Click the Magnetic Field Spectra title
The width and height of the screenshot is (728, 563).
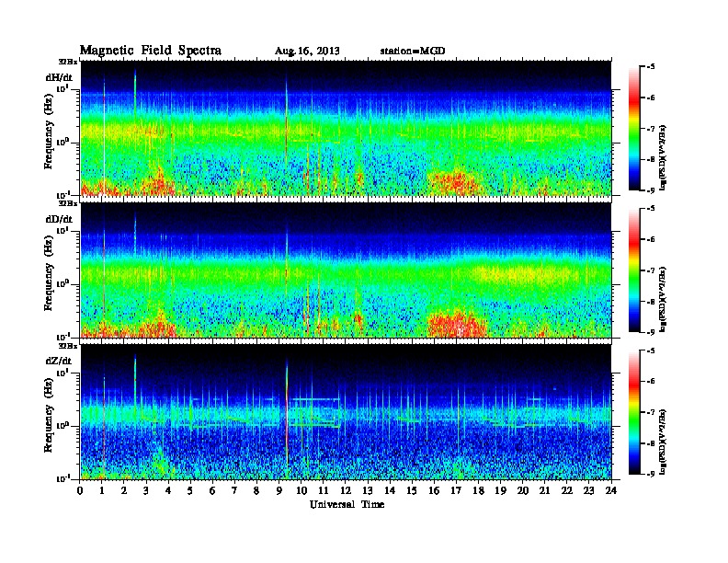point(151,51)
